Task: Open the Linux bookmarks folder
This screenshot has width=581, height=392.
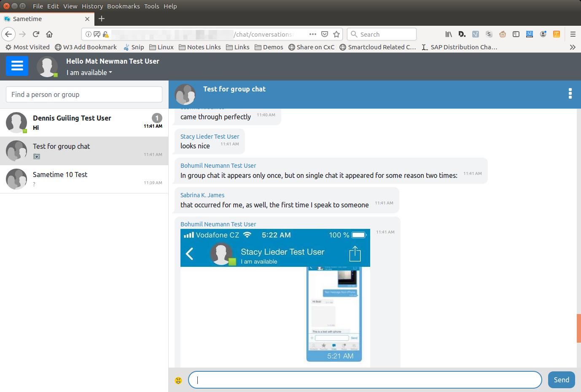Action: (x=161, y=47)
